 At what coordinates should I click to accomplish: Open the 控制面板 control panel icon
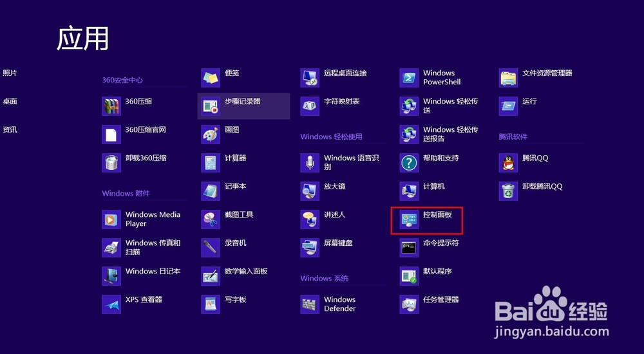pos(409,219)
